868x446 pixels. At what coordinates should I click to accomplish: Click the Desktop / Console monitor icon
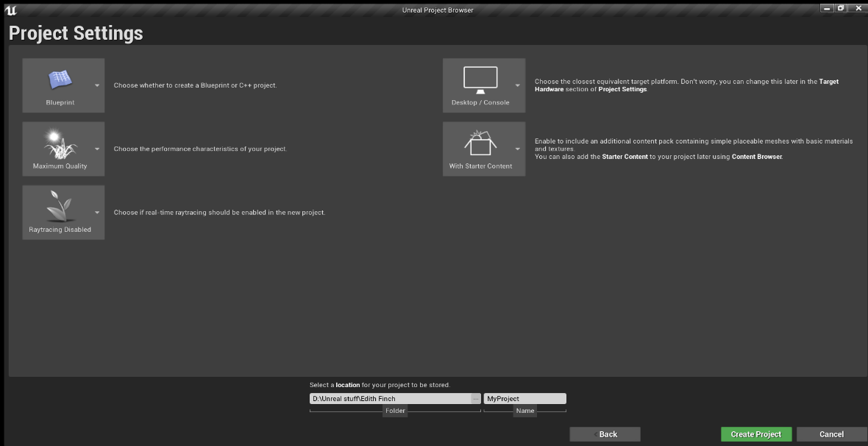[x=480, y=79]
